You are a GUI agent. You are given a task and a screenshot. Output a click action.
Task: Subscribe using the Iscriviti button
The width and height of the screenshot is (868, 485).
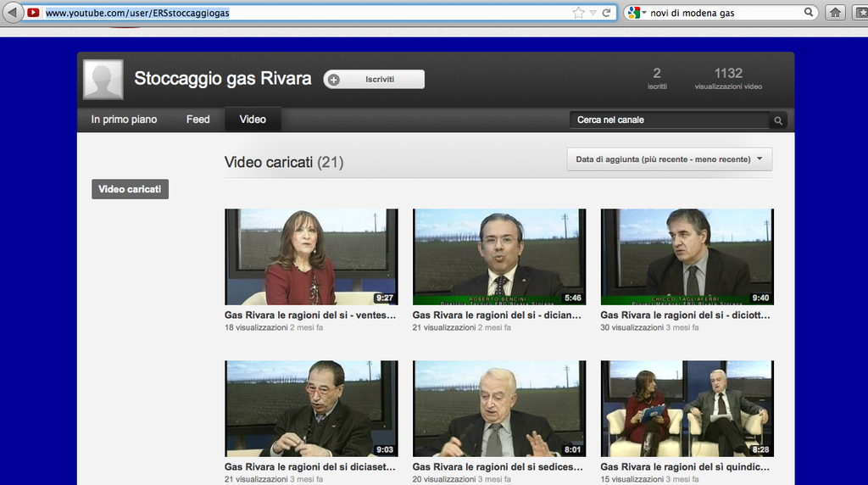pyautogui.click(x=374, y=79)
